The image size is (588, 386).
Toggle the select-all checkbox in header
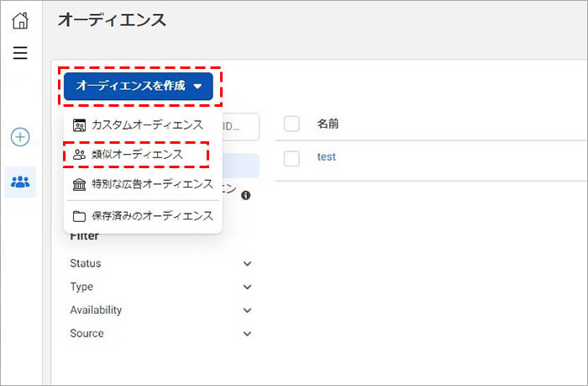click(x=291, y=124)
